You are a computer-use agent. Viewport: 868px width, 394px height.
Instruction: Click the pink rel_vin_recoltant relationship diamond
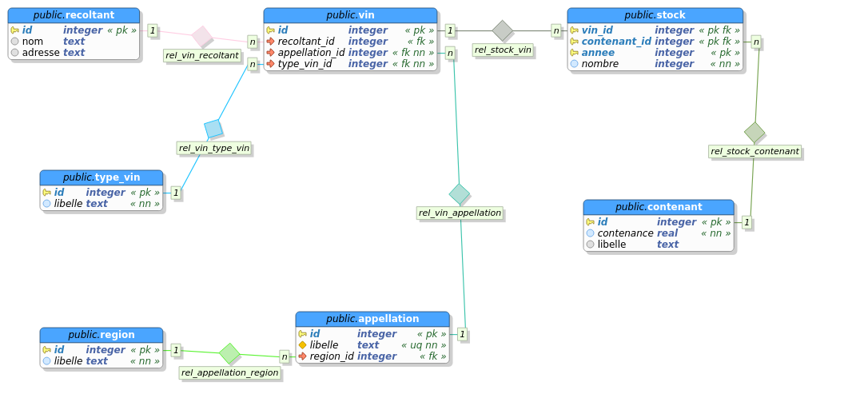[x=201, y=36]
